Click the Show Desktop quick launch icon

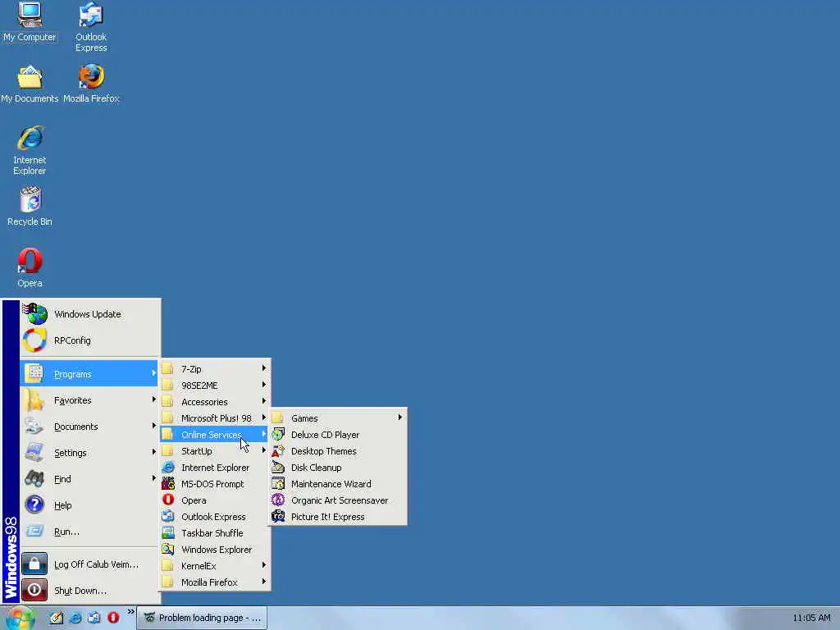click(x=57, y=618)
